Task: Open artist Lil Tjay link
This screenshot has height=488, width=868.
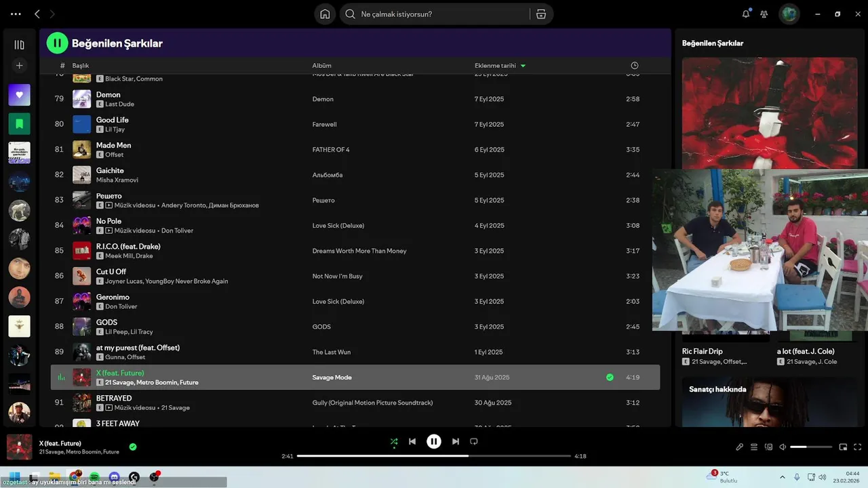Action: pos(115,129)
